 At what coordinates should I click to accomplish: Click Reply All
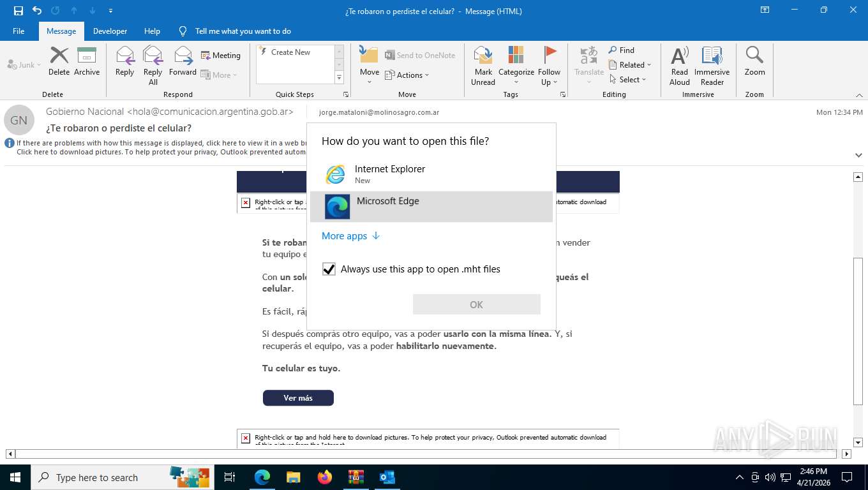tap(153, 66)
